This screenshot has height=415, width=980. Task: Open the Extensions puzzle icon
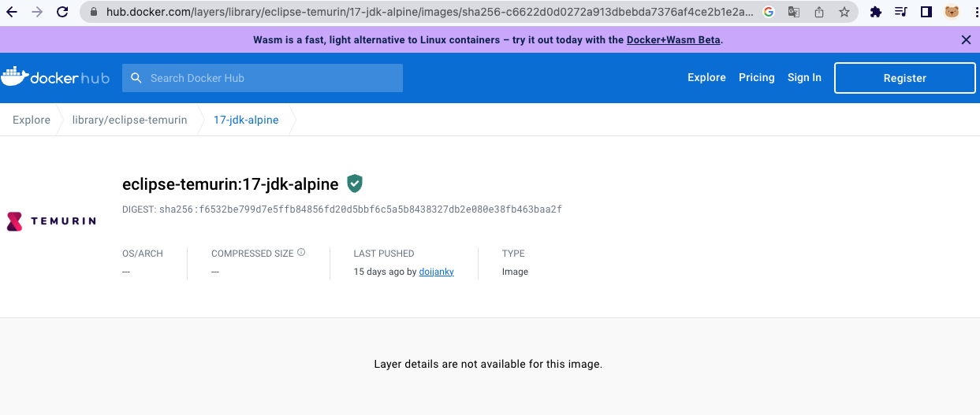[875, 12]
